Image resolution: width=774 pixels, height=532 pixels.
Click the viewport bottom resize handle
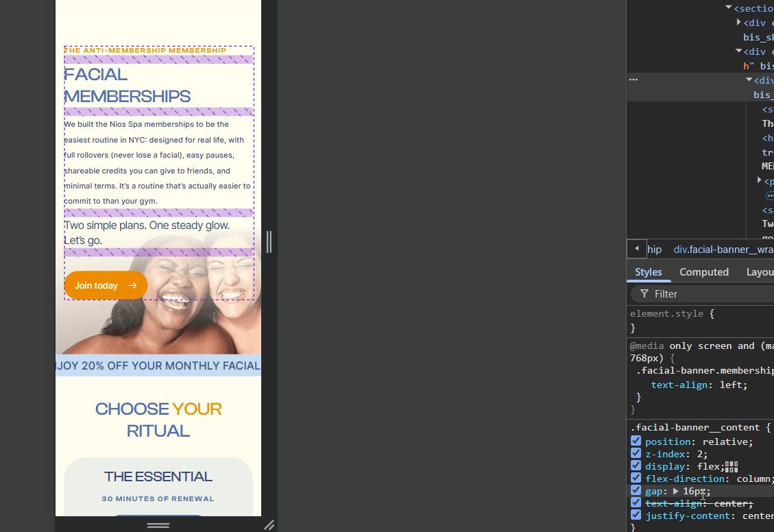tap(158, 525)
